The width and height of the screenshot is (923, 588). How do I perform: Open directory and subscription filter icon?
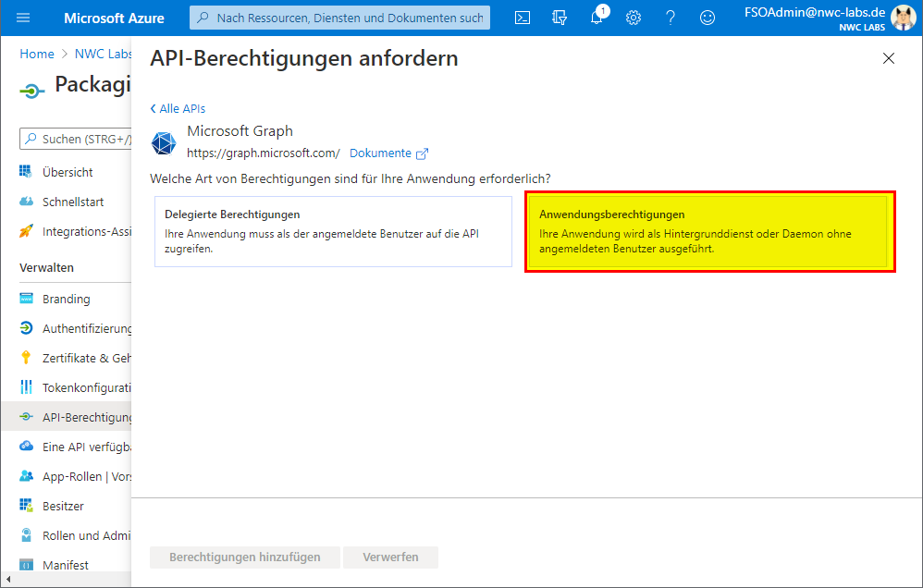pos(559,18)
